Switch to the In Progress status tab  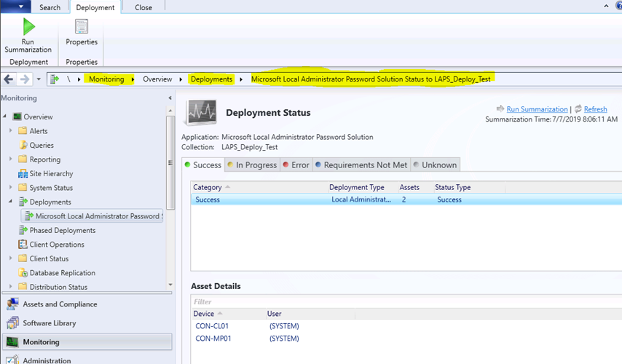252,165
